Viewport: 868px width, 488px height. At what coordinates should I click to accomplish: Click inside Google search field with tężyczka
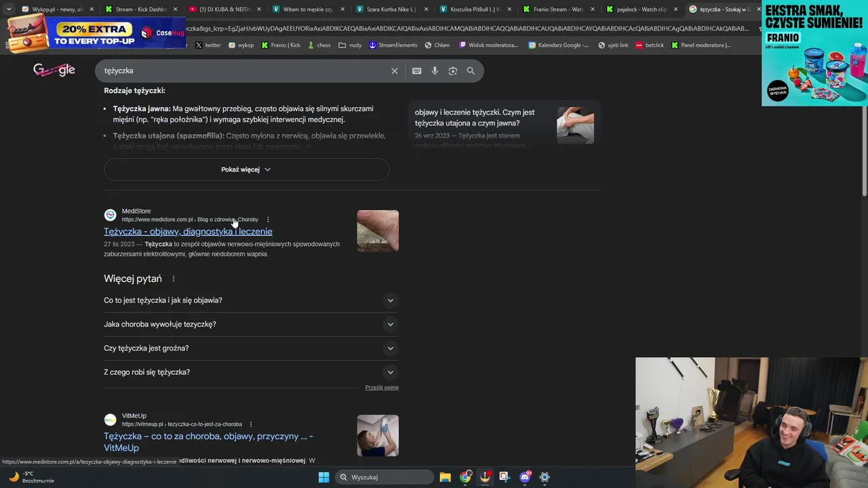pyautogui.click(x=244, y=70)
